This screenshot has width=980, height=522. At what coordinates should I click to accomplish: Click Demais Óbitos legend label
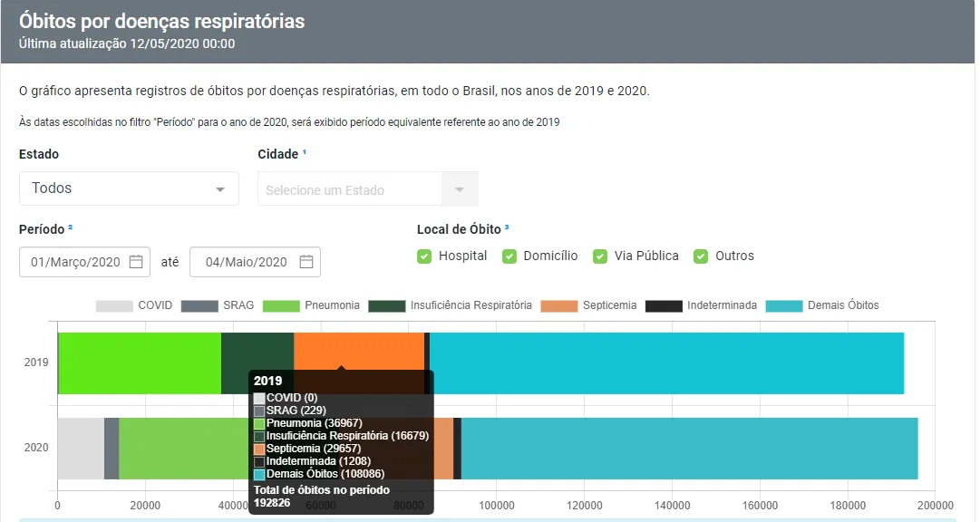[x=843, y=305]
